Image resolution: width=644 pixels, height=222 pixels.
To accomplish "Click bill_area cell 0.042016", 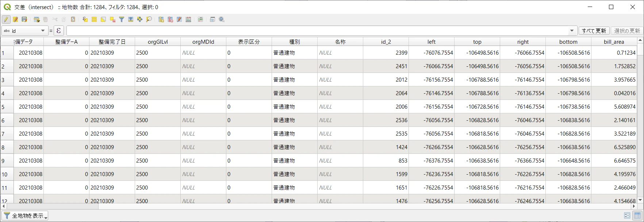I will 614,93.
